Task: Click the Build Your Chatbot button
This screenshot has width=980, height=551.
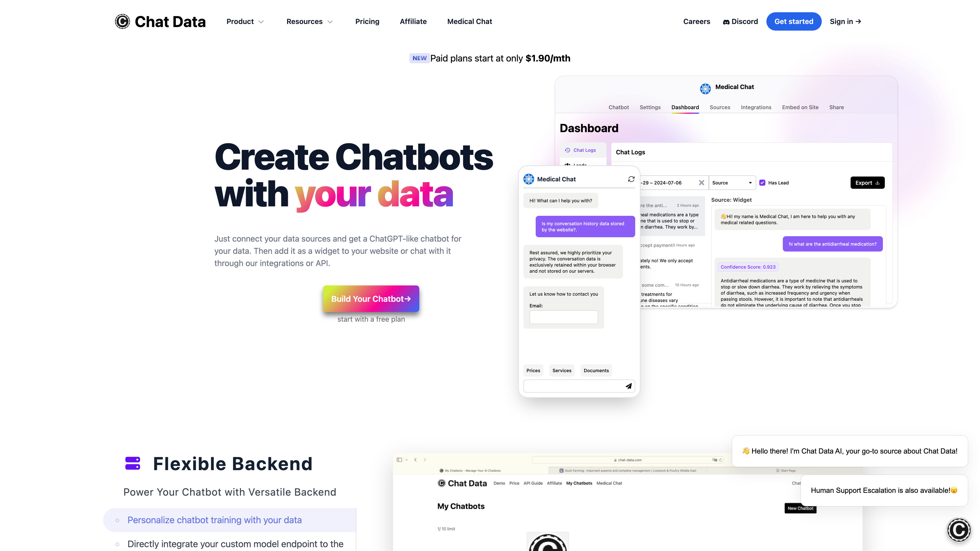Action: pyautogui.click(x=371, y=298)
